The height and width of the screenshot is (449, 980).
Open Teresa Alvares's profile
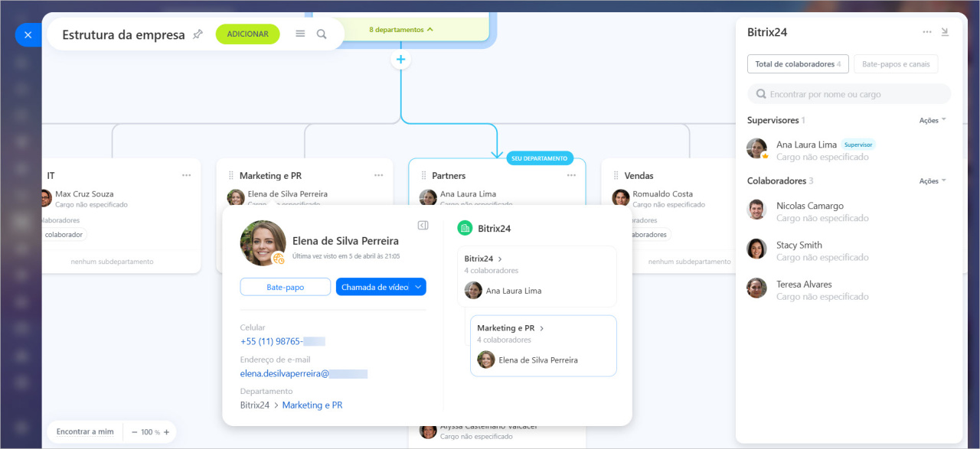[x=804, y=284]
